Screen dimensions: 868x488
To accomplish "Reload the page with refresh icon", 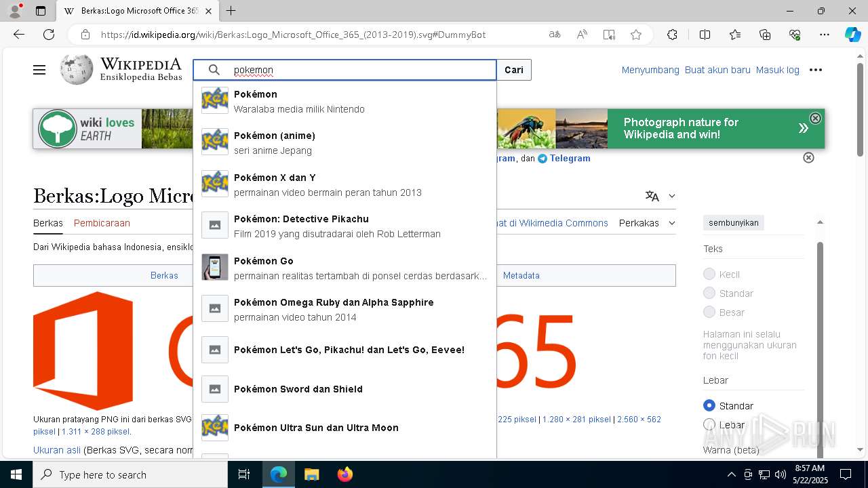I will 49,35.
